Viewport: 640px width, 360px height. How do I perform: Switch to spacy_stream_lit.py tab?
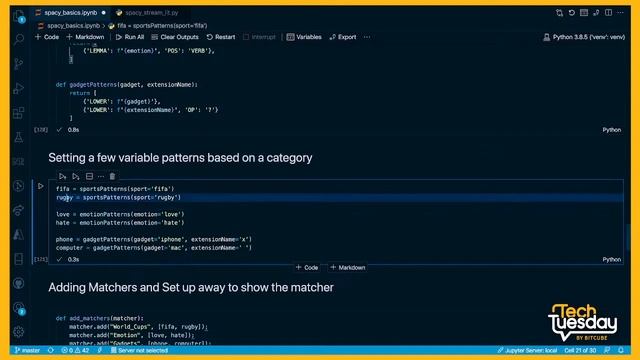[147, 13]
